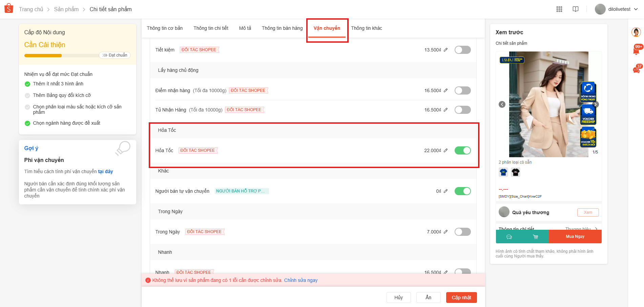
Task: Go to Sản phẩm breadcrumb
Action: point(66,9)
